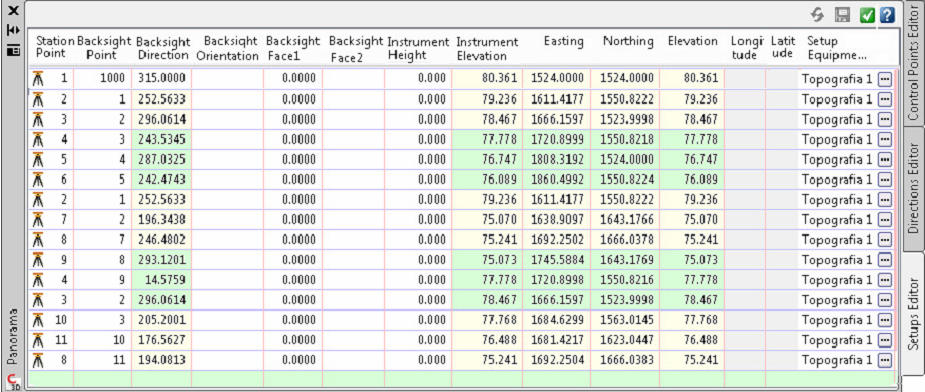Click the refresh icon in the toolbar
Viewport: 925px width, 392px height.
(x=817, y=15)
